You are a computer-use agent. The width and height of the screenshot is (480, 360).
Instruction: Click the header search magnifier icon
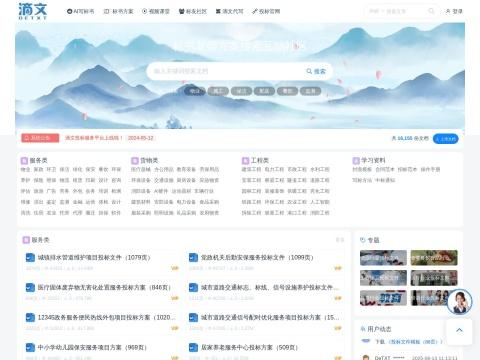click(431, 11)
